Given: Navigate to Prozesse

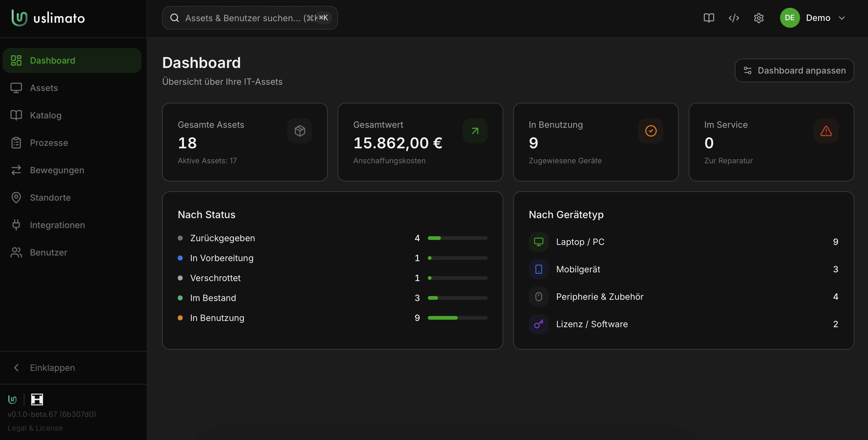Looking at the screenshot, I should point(72,143).
